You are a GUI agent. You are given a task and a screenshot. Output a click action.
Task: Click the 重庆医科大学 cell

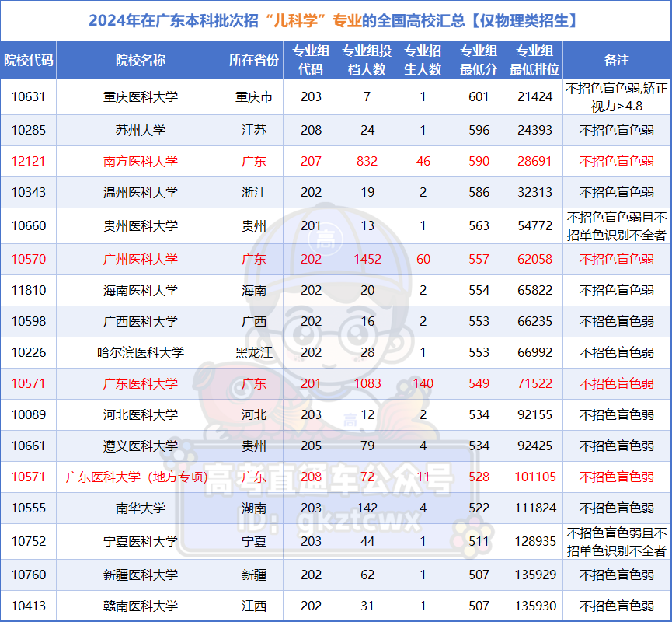pos(140,97)
